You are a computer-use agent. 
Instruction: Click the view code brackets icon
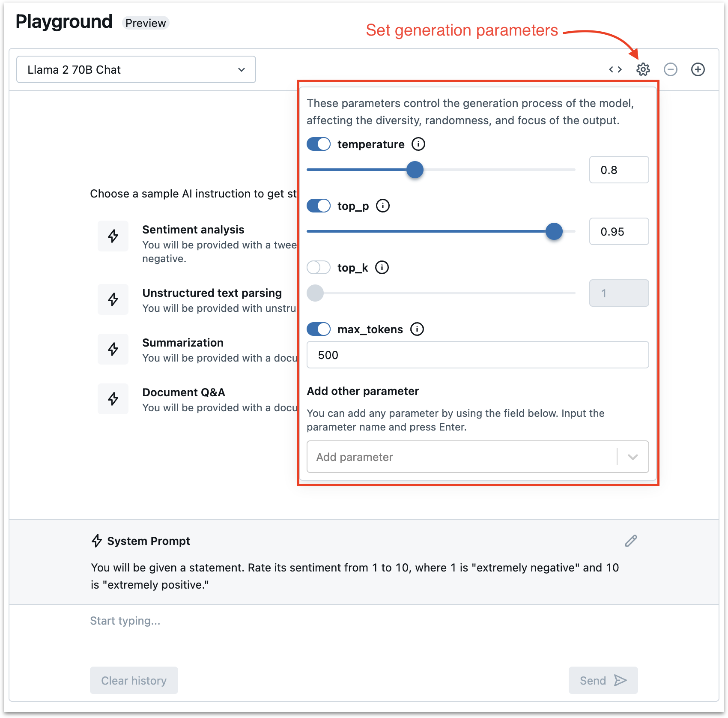point(615,69)
